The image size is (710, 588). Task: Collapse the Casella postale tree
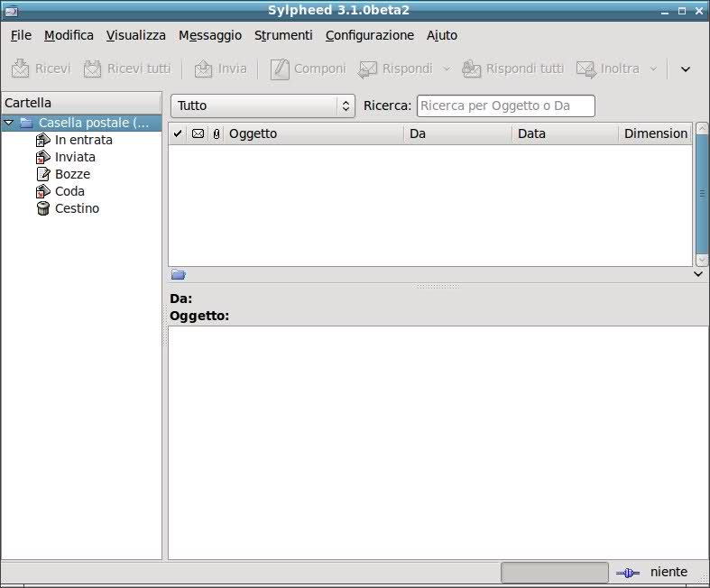pyautogui.click(x=9, y=123)
